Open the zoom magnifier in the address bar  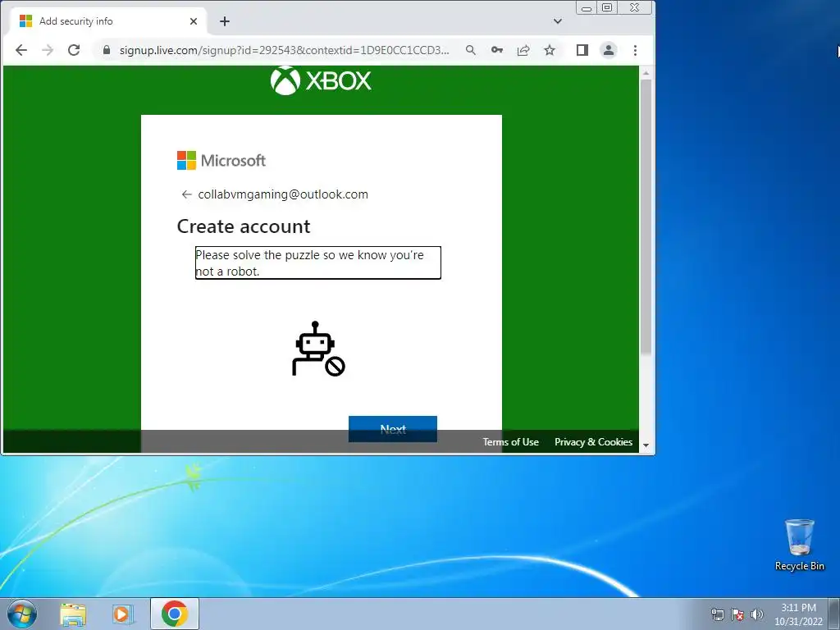(470, 50)
